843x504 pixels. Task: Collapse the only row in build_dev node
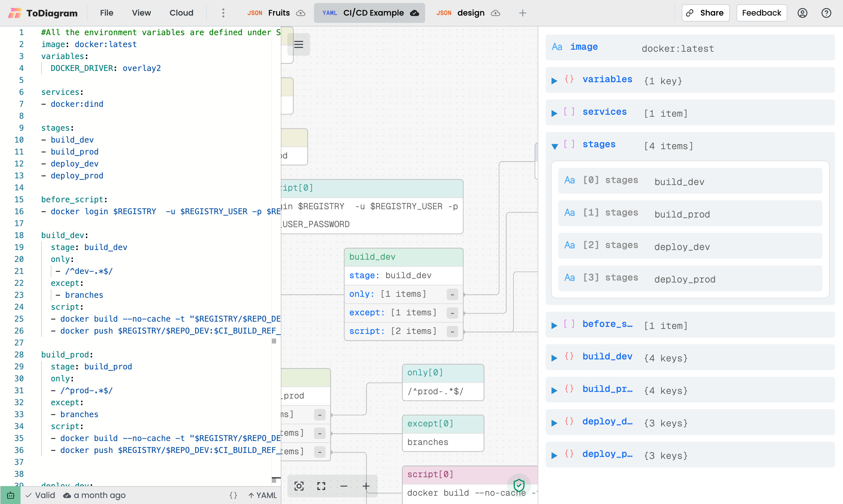tap(452, 294)
